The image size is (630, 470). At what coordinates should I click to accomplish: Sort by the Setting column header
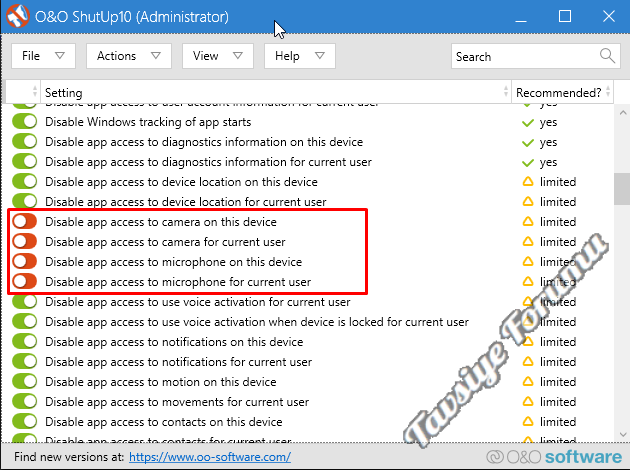276,92
